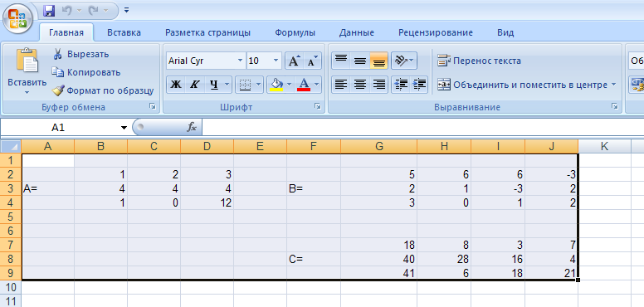Click the decrease indent icon
Image resolution: width=644 pixels, height=307 pixels.
point(401,85)
